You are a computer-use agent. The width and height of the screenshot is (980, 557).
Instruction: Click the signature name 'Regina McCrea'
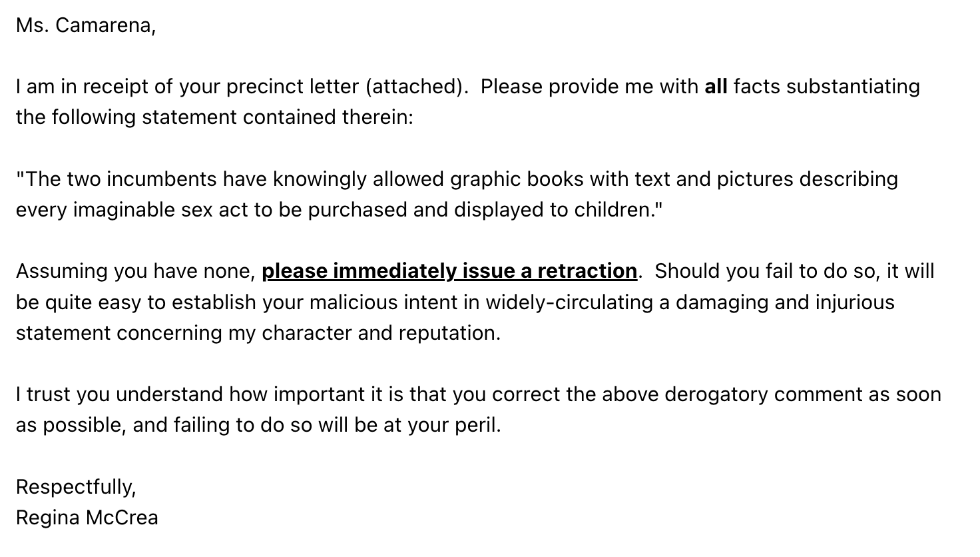pos(87,518)
